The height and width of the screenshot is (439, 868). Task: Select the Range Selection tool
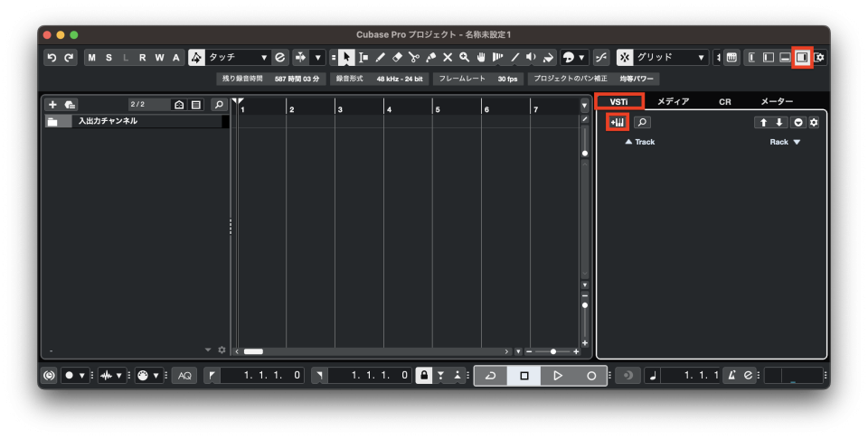click(x=363, y=58)
